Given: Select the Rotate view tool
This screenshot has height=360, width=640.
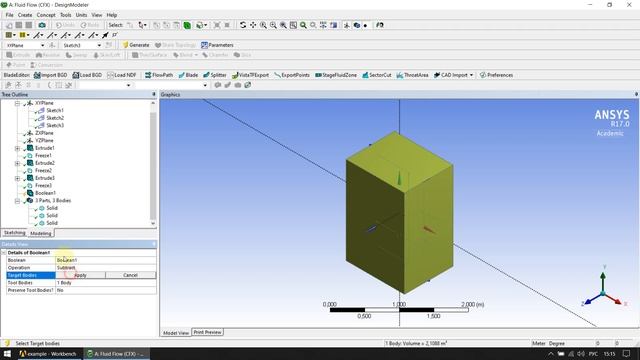Looking at the screenshot, I should click(x=243, y=25).
